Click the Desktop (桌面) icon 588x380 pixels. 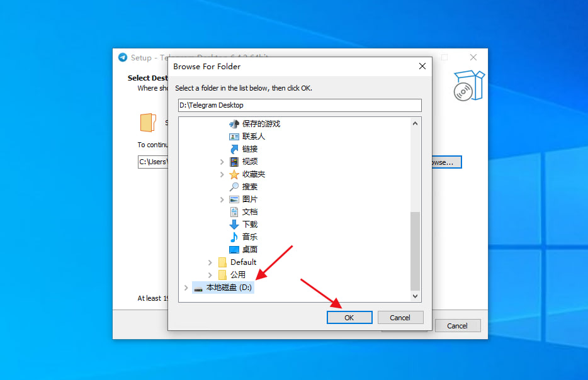point(234,250)
